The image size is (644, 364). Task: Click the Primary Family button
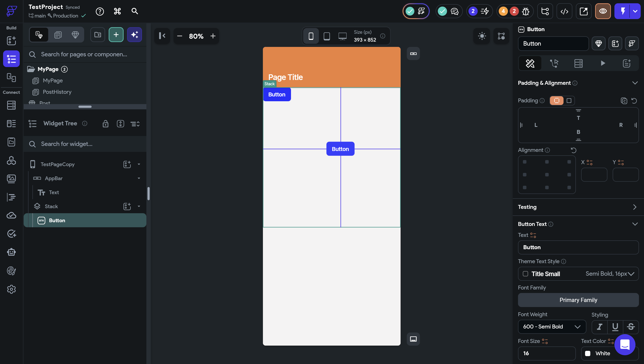click(x=578, y=300)
